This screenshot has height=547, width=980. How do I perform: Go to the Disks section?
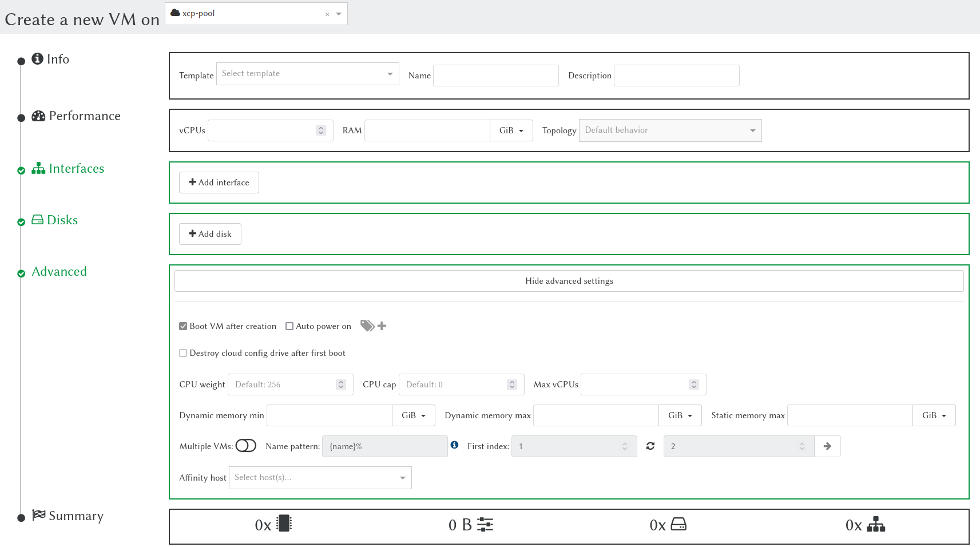coord(62,220)
